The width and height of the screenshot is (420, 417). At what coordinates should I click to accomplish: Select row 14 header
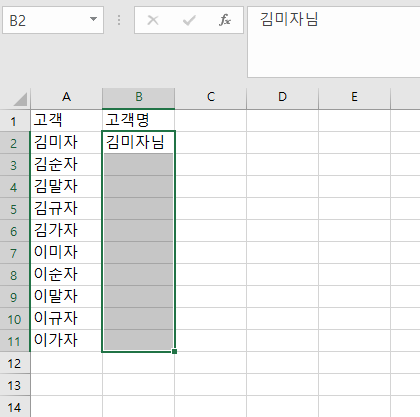point(15,407)
